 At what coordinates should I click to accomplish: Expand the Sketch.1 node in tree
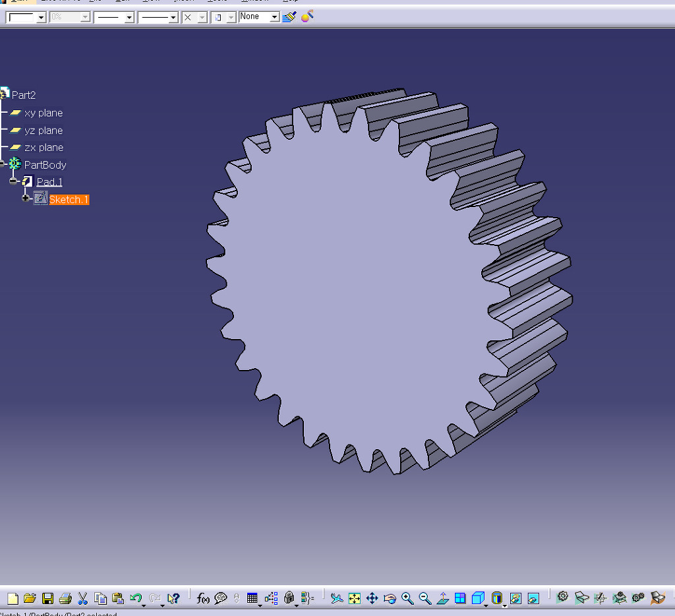26,199
